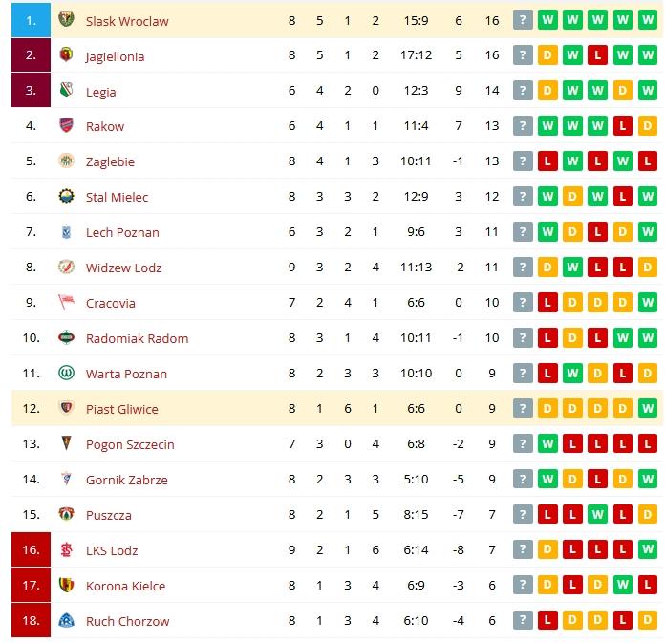Click the LKS Lodz club logo
The height and width of the screenshot is (644, 665).
(66, 549)
